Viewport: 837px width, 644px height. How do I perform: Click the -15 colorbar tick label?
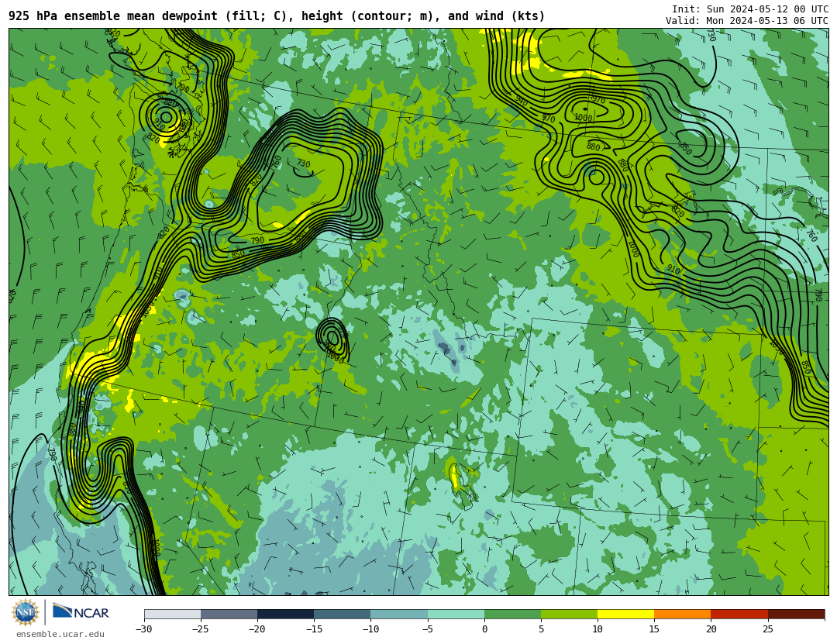(x=313, y=629)
